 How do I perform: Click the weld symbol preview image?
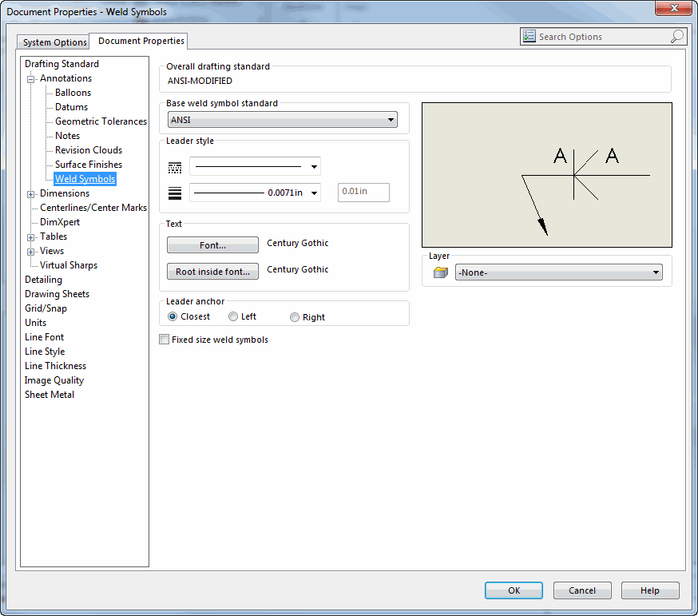click(546, 175)
